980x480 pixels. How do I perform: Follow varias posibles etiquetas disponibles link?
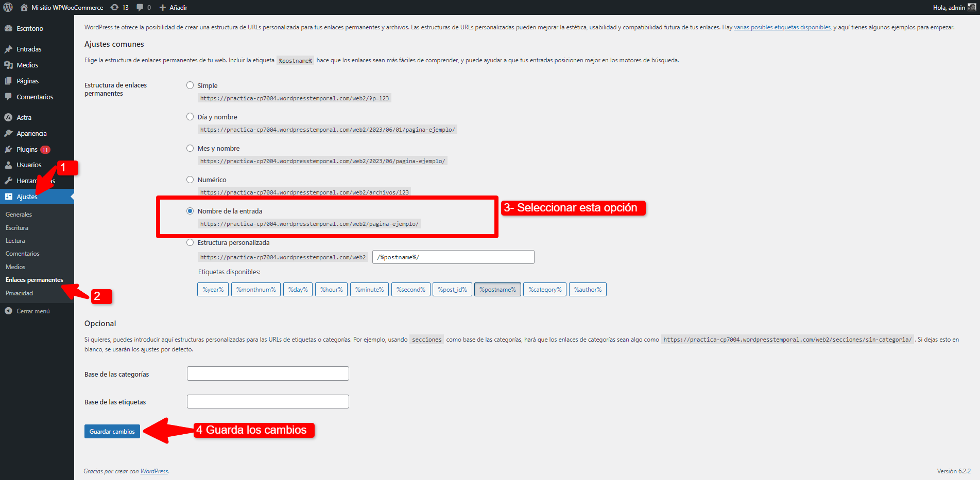click(782, 27)
